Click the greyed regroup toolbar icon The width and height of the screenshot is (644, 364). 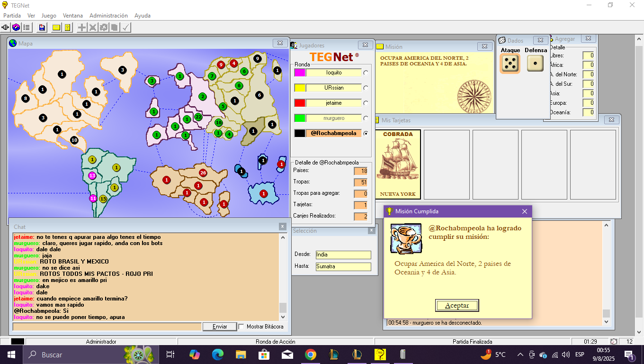(x=104, y=27)
